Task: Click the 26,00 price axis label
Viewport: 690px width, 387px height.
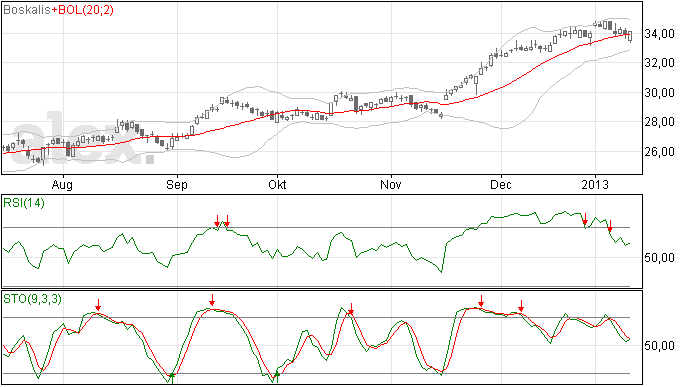Action: (659, 151)
